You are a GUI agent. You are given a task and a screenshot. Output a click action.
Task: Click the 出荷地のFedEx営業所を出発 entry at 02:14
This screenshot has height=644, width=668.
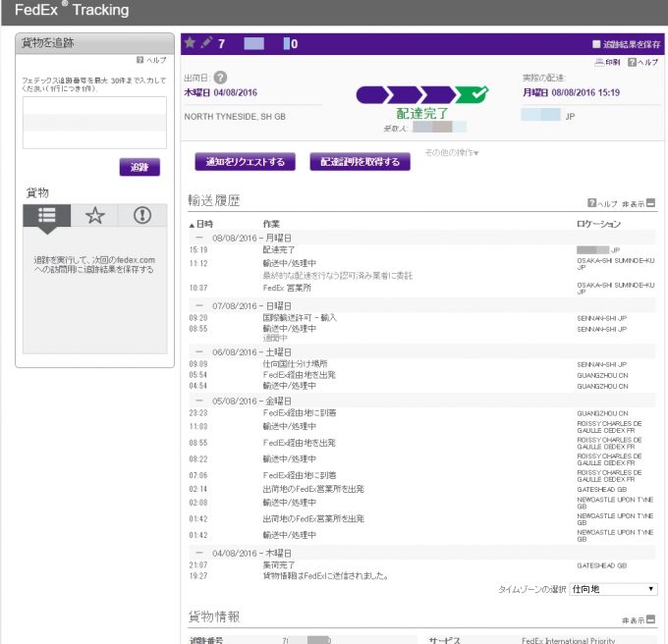tap(313, 489)
